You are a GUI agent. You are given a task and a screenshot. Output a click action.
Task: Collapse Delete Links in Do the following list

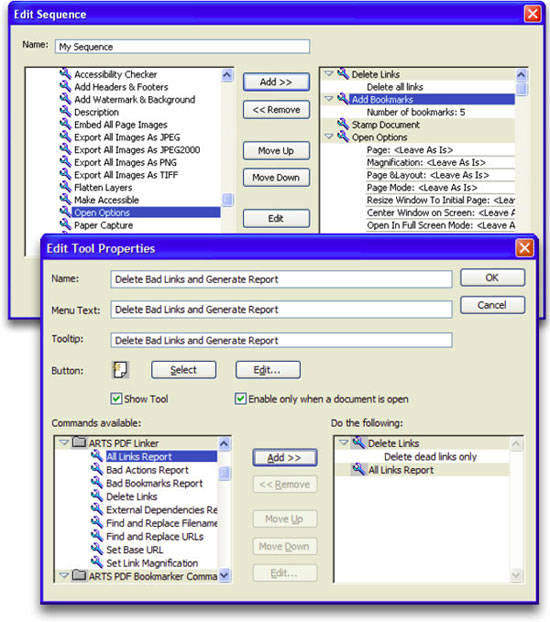point(344,442)
